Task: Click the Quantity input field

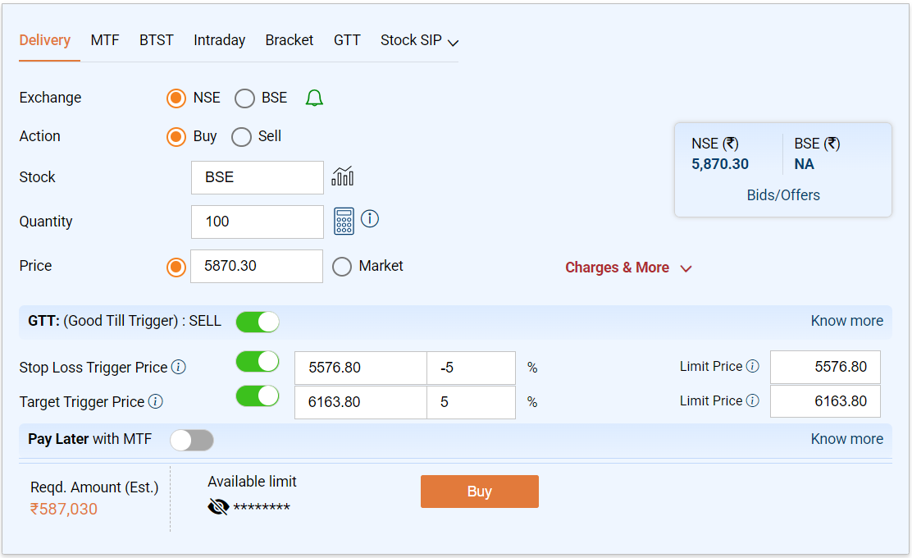Action: [257, 222]
